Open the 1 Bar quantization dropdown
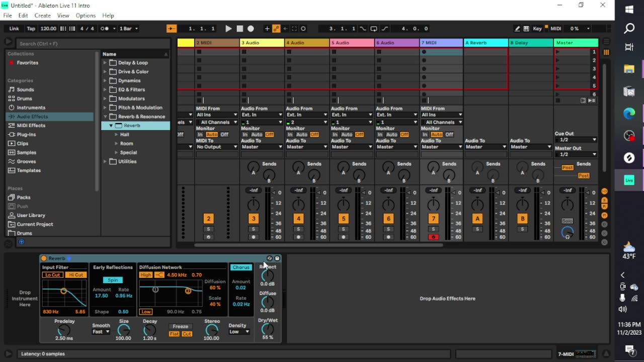Screen dimensions: 644x362 tap(128, 29)
